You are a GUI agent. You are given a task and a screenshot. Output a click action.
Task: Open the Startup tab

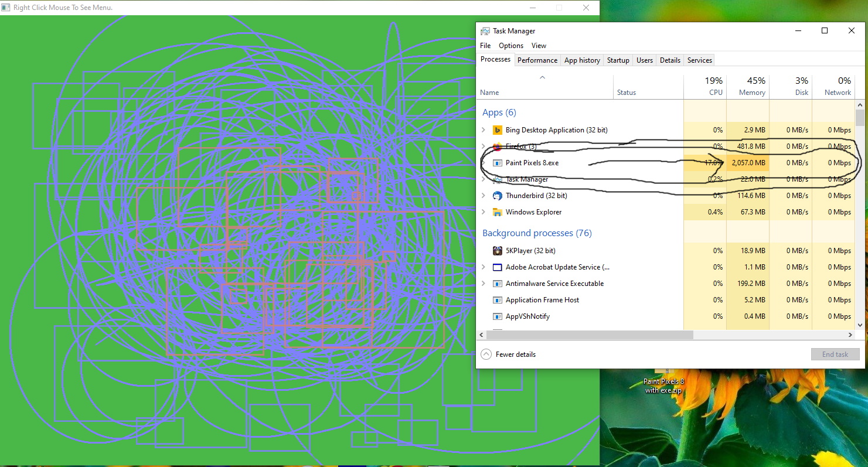pos(618,60)
